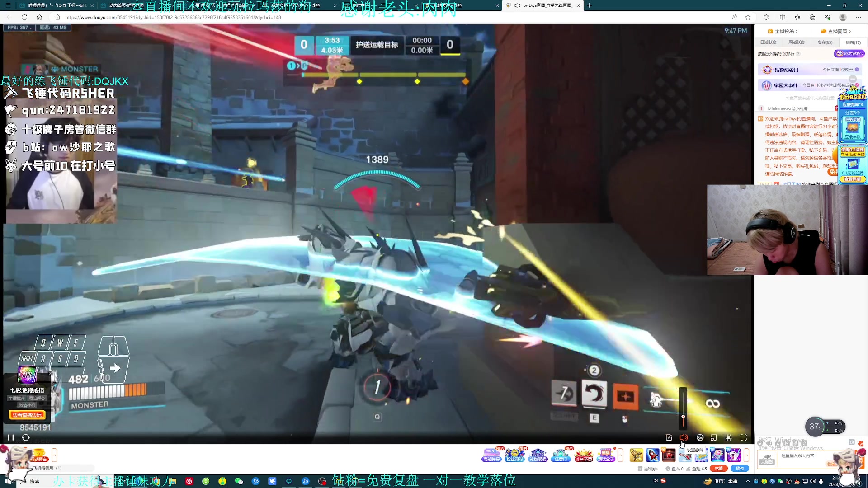Image resolution: width=868 pixels, height=488 pixels.
Task: Open 主播投稿 link
Action: 783,31
